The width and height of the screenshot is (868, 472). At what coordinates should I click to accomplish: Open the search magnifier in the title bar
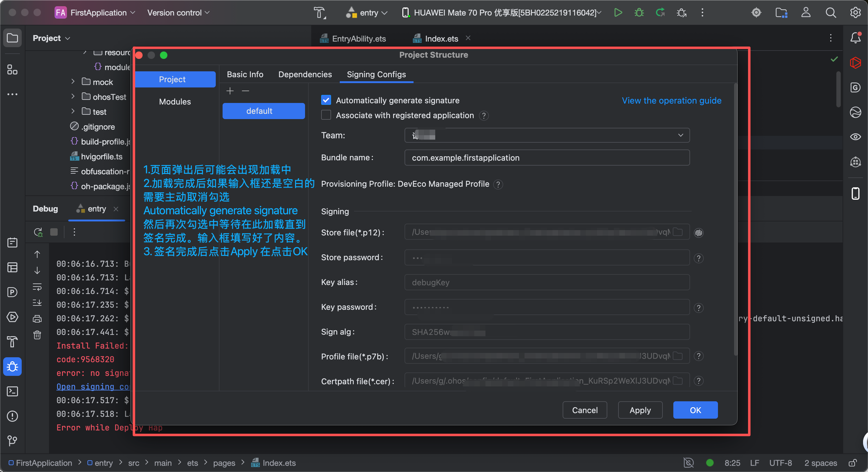[830, 13]
